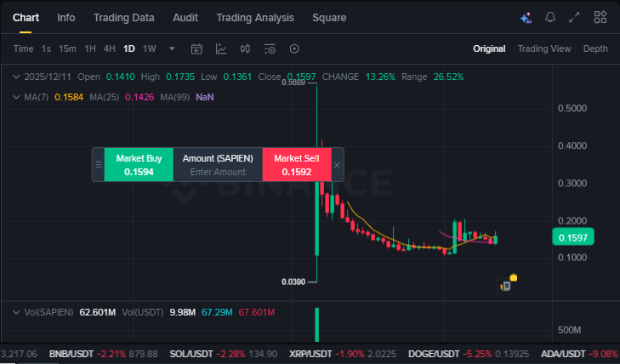Open DOGE/USDT ticker in bottom bar
The image size is (620, 364).
[x=469, y=354]
